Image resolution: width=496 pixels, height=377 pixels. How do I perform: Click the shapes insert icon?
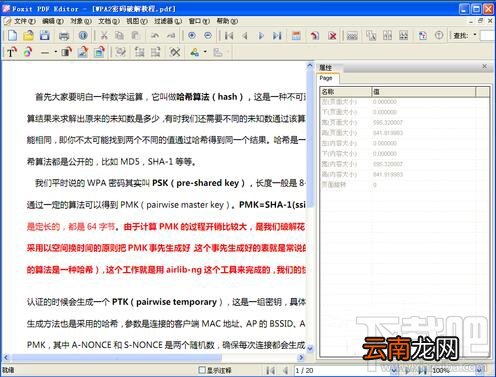195,52
